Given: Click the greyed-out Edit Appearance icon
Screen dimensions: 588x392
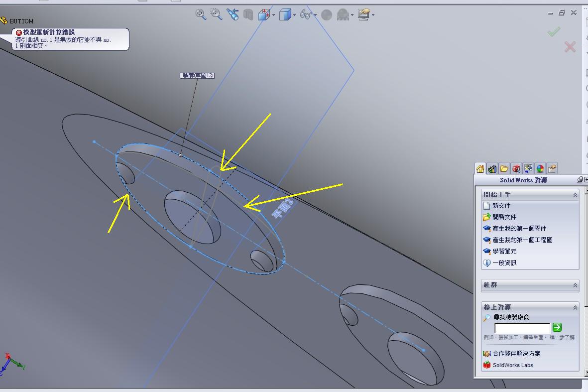Looking at the screenshot, I should (x=343, y=15).
